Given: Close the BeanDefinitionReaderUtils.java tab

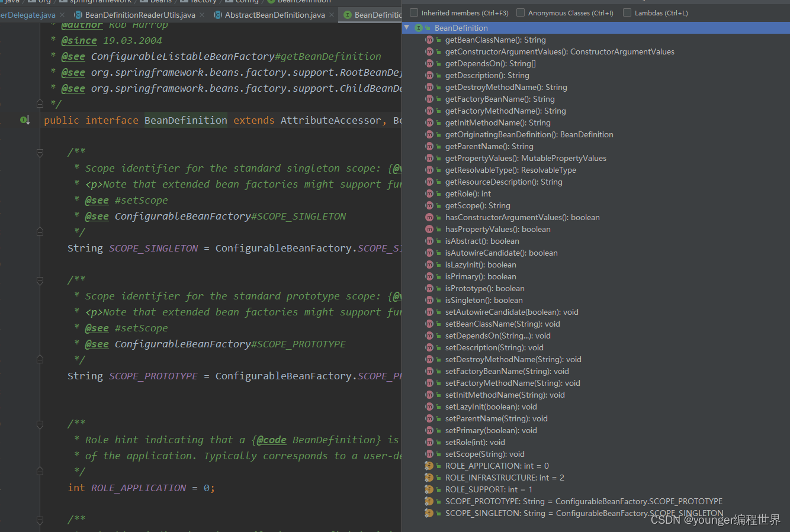Looking at the screenshot, I should (x=202, y=15).
